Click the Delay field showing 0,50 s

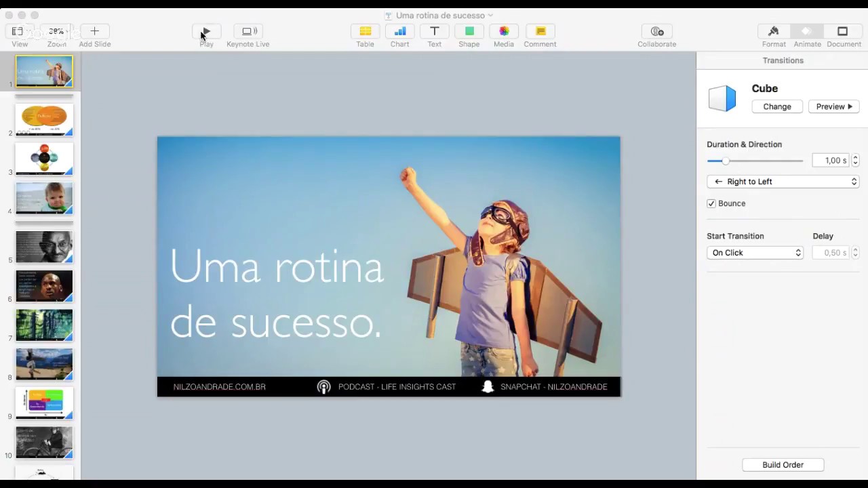click(x=831, y=253)
